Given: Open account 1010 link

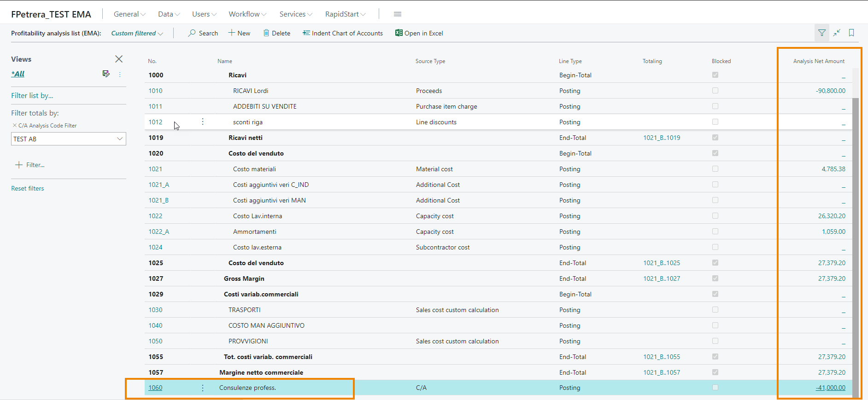Looking at the screenshot, I should coord(155,91).
